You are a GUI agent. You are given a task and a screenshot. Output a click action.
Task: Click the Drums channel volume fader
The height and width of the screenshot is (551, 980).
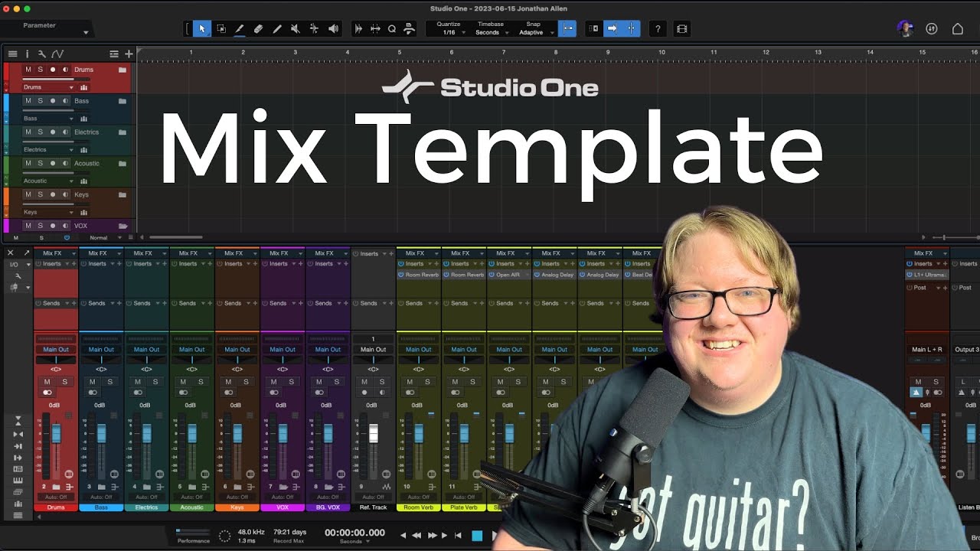pyautogui.click(x=56, y=434)
